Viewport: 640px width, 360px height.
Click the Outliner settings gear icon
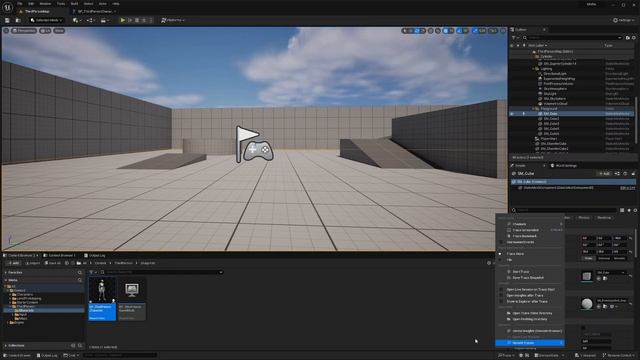[x=634, y=38]
